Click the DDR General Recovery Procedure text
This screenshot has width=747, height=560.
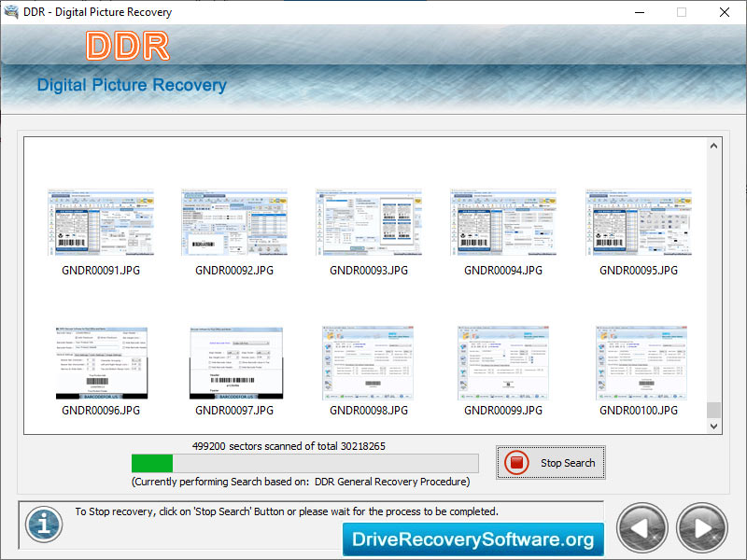click(391, 482)
